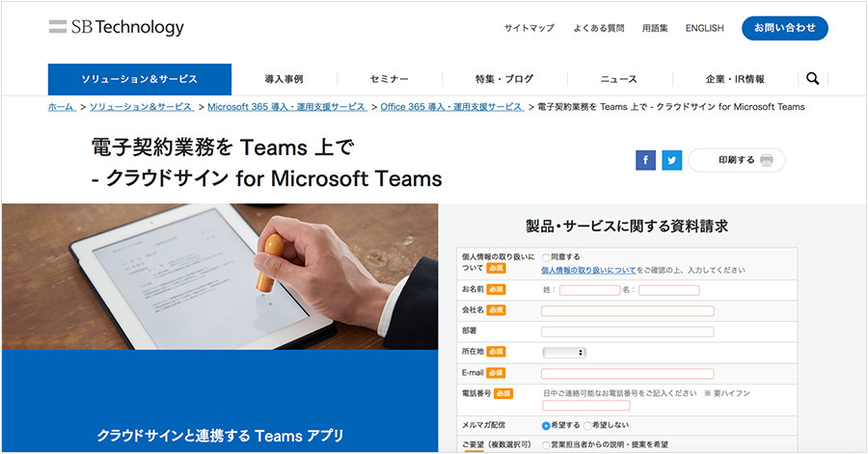Open the 個人情報の取り扱いについて link
Image resolution: width=868 pixels, height=454 pixels.
point(588,271)
